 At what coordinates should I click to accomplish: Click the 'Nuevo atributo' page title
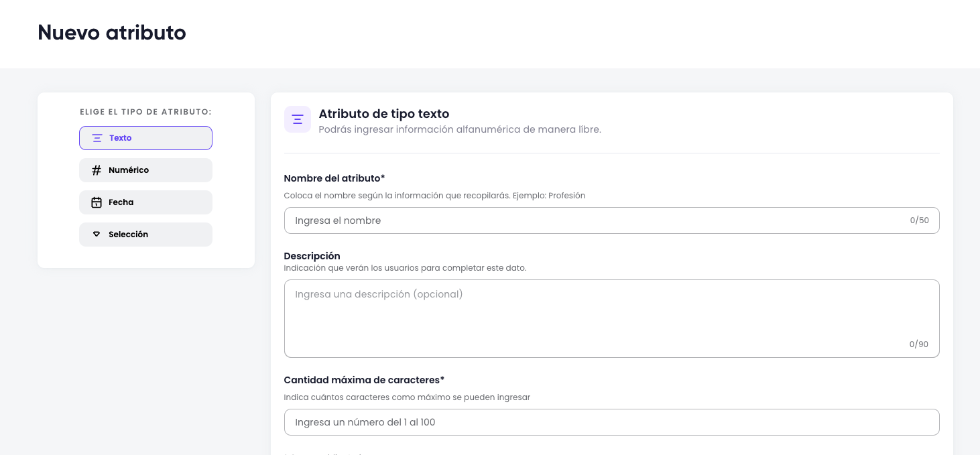tap(111, 32)
